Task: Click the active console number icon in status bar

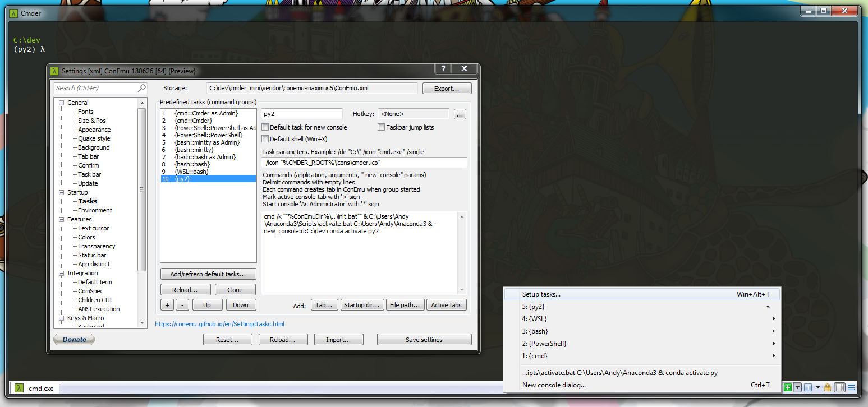Action: coord(808,387)
